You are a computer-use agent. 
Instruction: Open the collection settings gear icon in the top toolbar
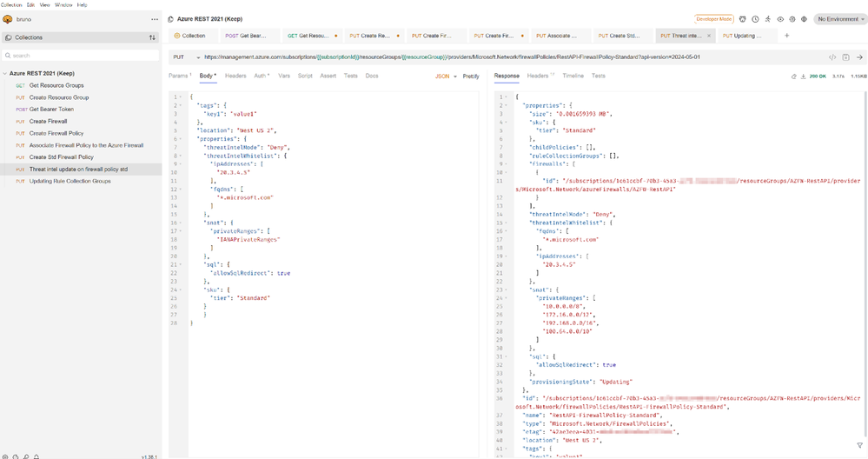792,19
